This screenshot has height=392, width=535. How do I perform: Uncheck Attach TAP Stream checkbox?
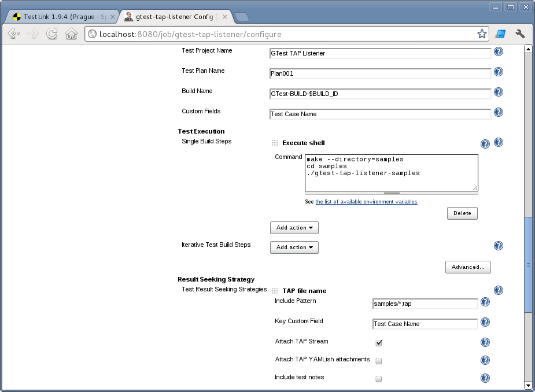coord(379,342)
